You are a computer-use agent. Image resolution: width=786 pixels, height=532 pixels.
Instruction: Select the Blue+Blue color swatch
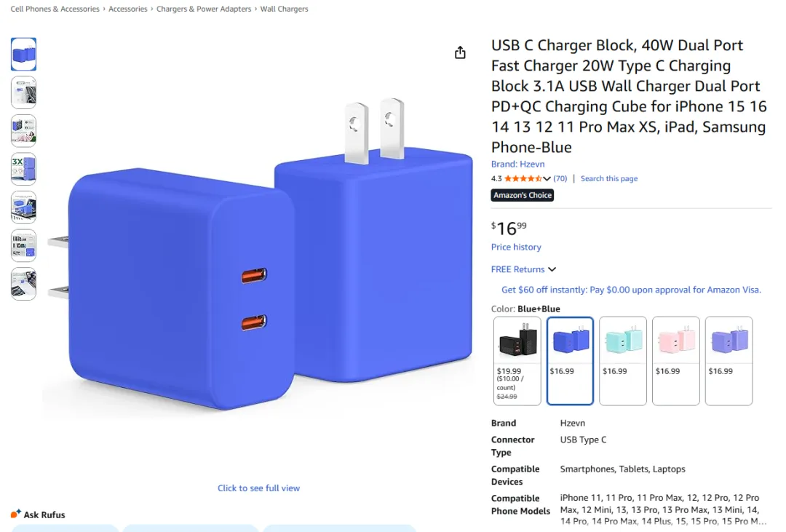pos(570,360)
